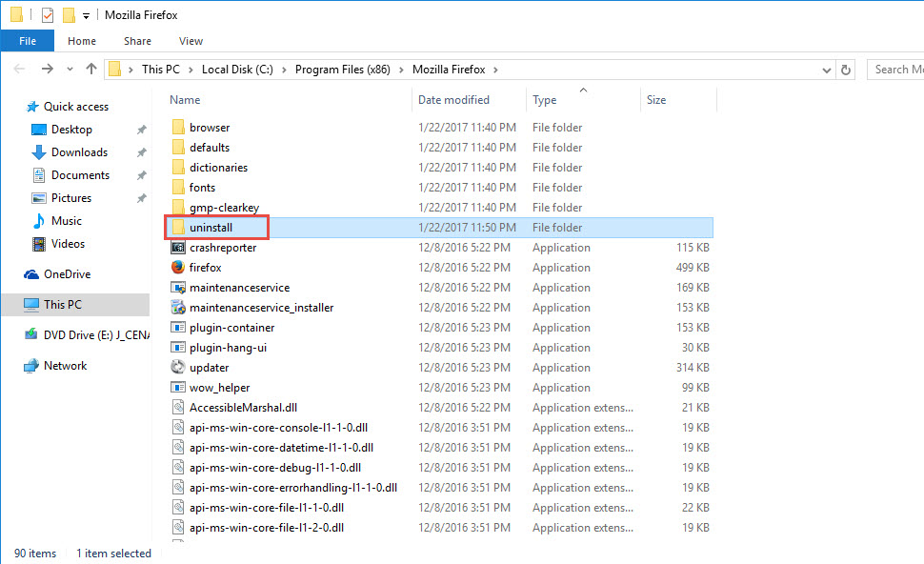Click Local Disk (C:) in address bar

coord(237,70)
